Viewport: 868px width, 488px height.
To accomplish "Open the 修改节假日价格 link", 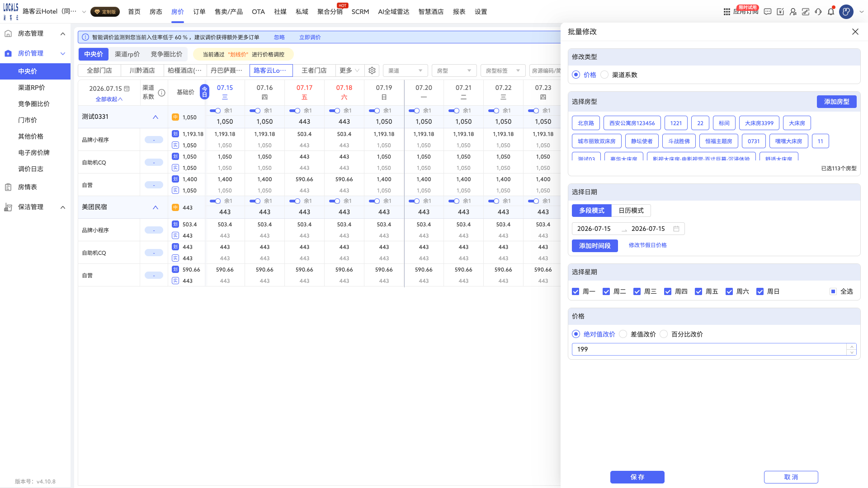I will [x=647, y=245].
